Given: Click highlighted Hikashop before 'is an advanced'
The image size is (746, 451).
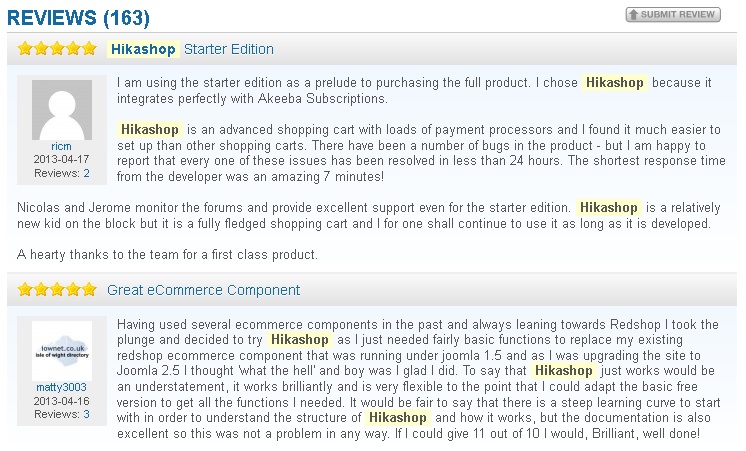Looking at the screenshot, I should [x=149, y=130].
